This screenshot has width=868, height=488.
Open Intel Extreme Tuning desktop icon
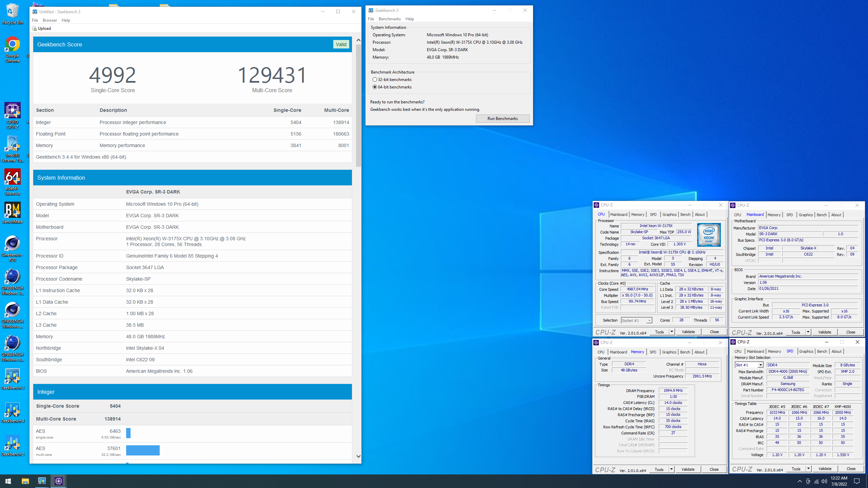tap(13, 149)
